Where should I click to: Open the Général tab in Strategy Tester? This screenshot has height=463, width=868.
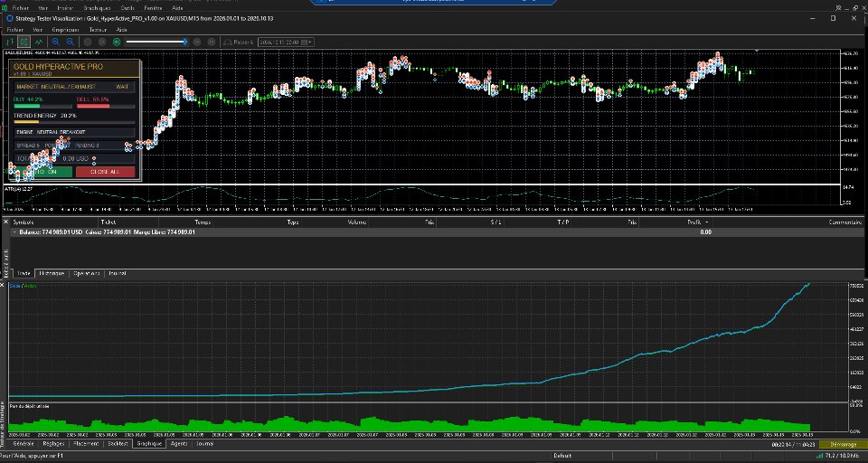(23, 444)
